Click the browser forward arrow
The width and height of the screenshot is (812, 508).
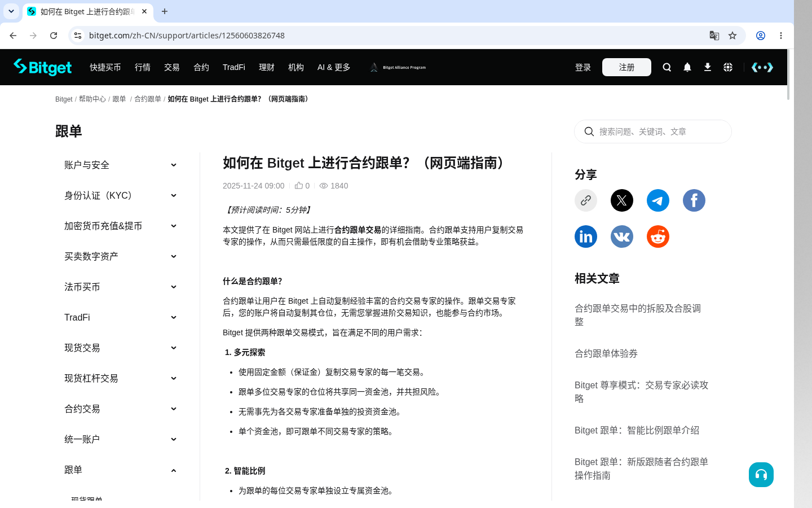coord(33,36)
